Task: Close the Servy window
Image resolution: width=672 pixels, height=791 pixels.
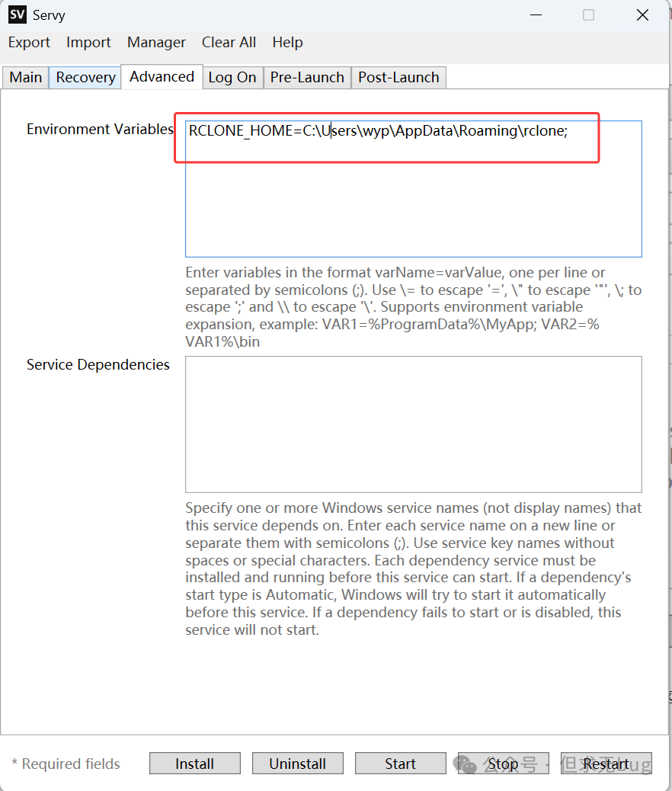Action: pyautogui.click(x=642, y=15)
